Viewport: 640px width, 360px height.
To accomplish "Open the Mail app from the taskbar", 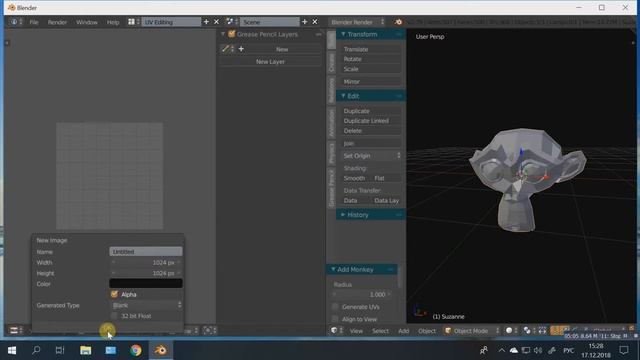I will pyautogui.click(x=111, y=350).
